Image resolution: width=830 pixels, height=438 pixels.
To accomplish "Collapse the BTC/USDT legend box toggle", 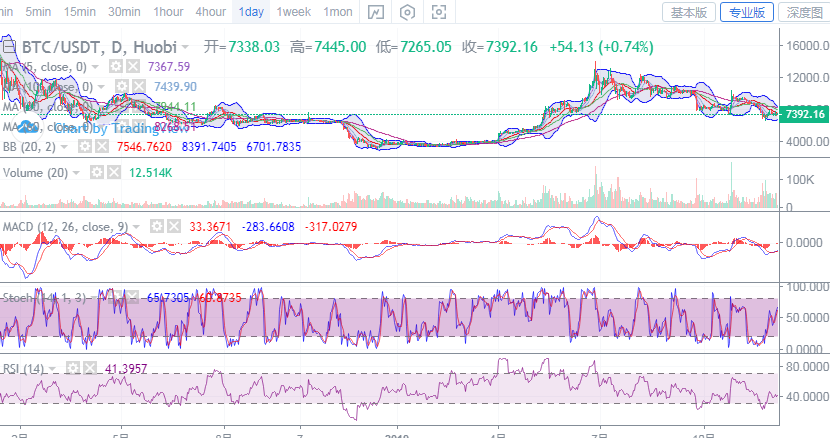I will point(9,47).
